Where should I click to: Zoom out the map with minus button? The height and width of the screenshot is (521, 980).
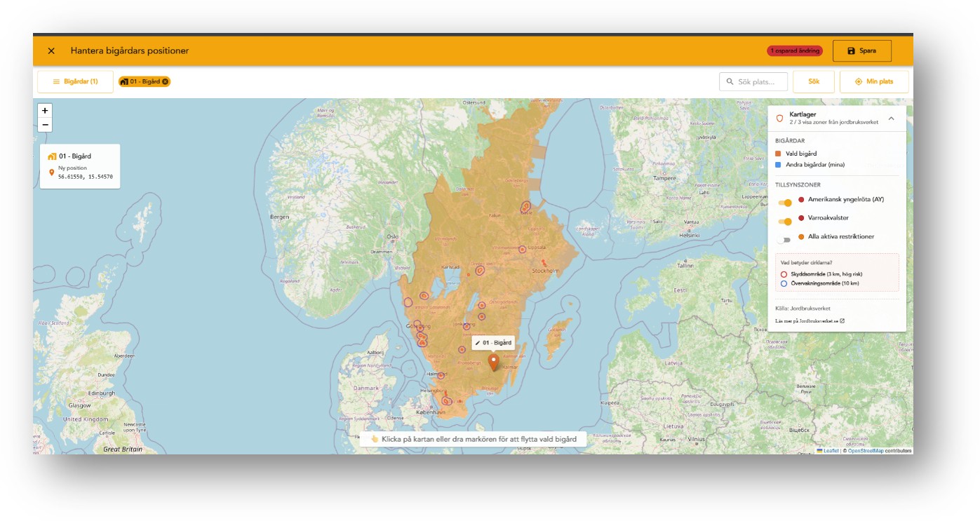click(x=45, y=125)
